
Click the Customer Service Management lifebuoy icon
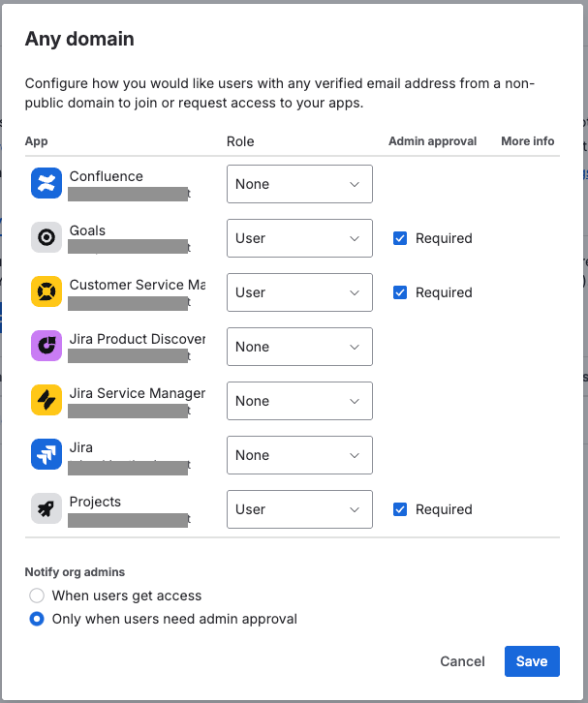pos(46,291)
